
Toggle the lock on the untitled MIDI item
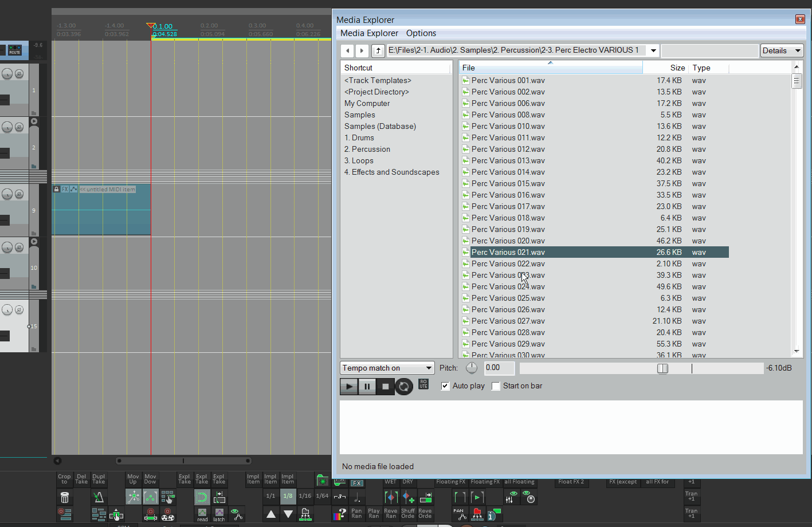point(56,189)
